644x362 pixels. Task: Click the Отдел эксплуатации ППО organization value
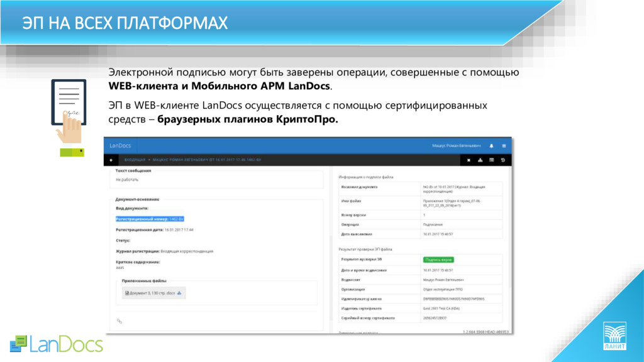(x=443, y=289)
